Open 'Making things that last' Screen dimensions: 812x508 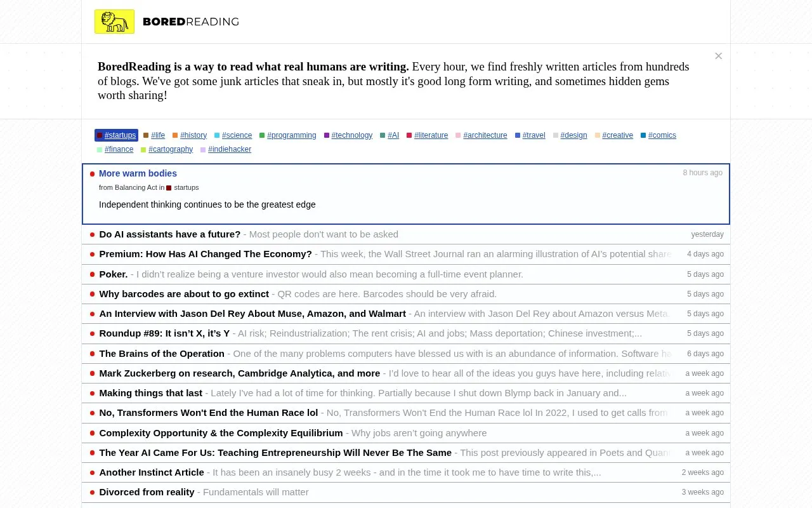coord(151,393)
